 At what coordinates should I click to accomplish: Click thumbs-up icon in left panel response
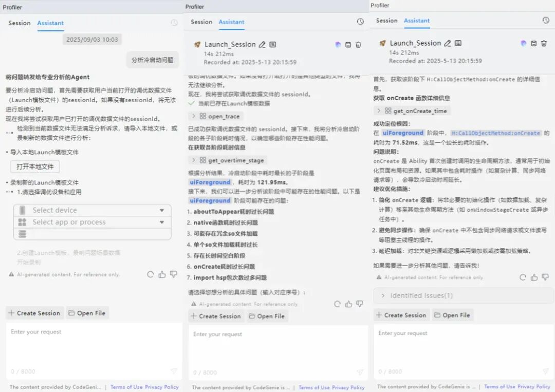pos(162,274)
